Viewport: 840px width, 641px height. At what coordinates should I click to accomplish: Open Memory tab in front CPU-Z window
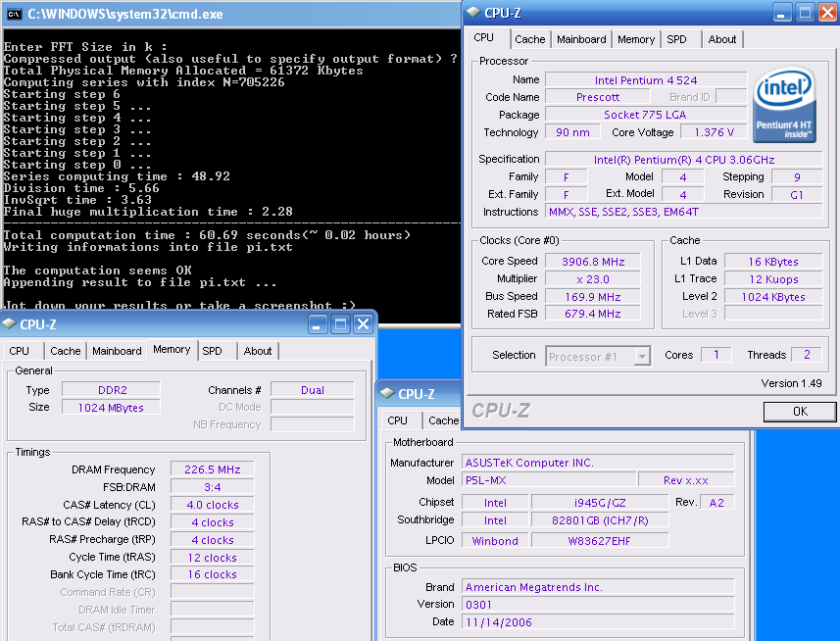pos(636,39)
